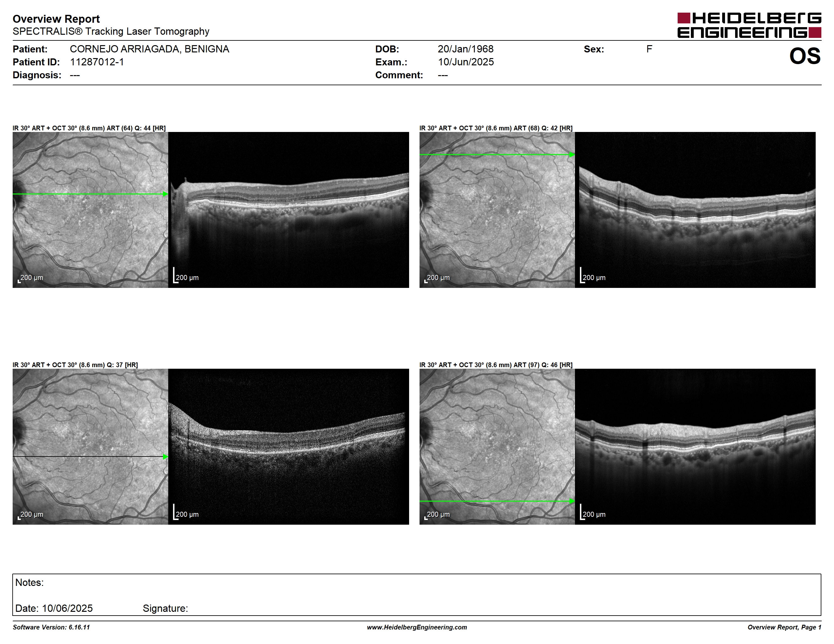Open the top-left IR fundus image

pos(90,210)
